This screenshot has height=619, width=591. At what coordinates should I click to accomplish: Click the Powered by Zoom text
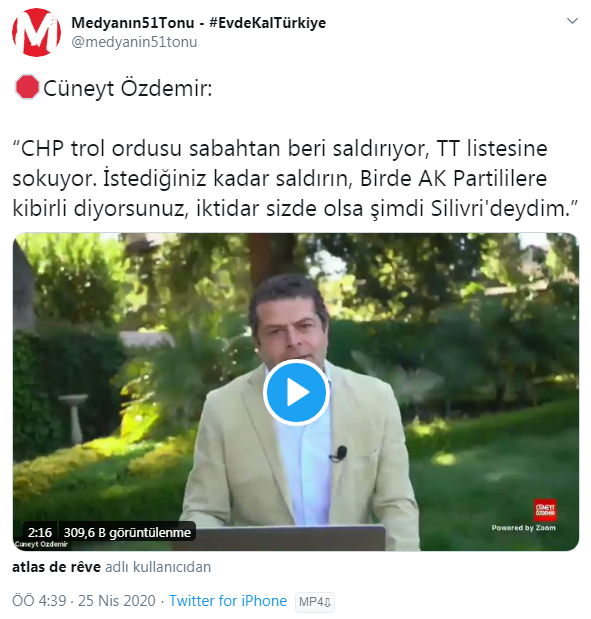pos(523,528)
